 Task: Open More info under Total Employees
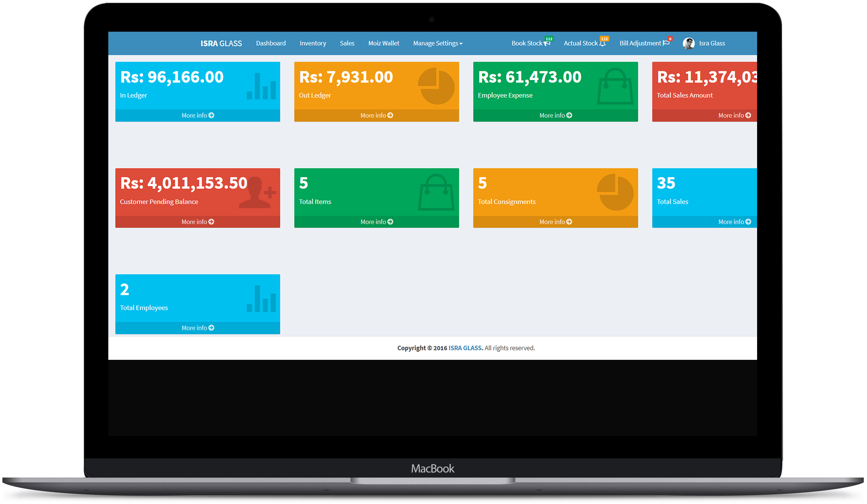[198, 328]
